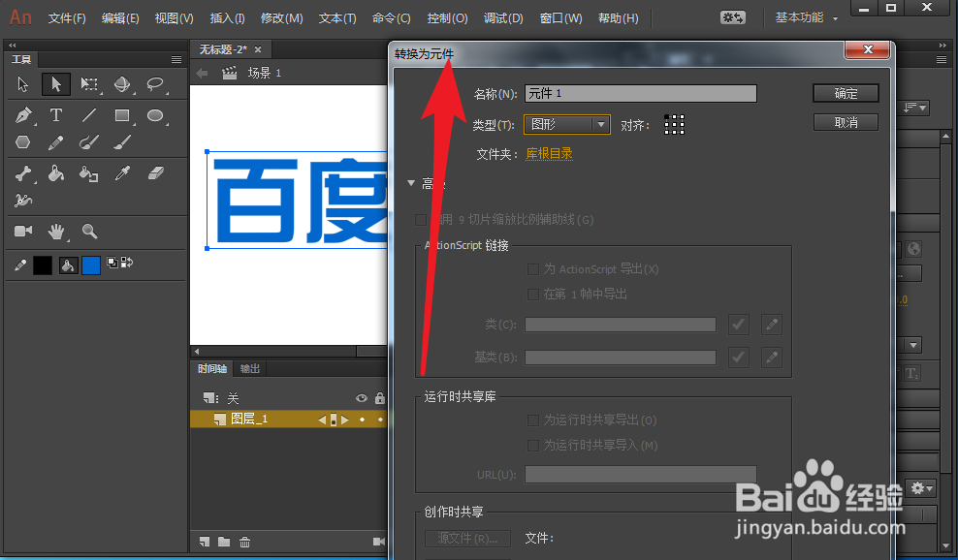
Task: Click the 类(C) class input field
Action: pyautogui.click(x=621, y=325)
